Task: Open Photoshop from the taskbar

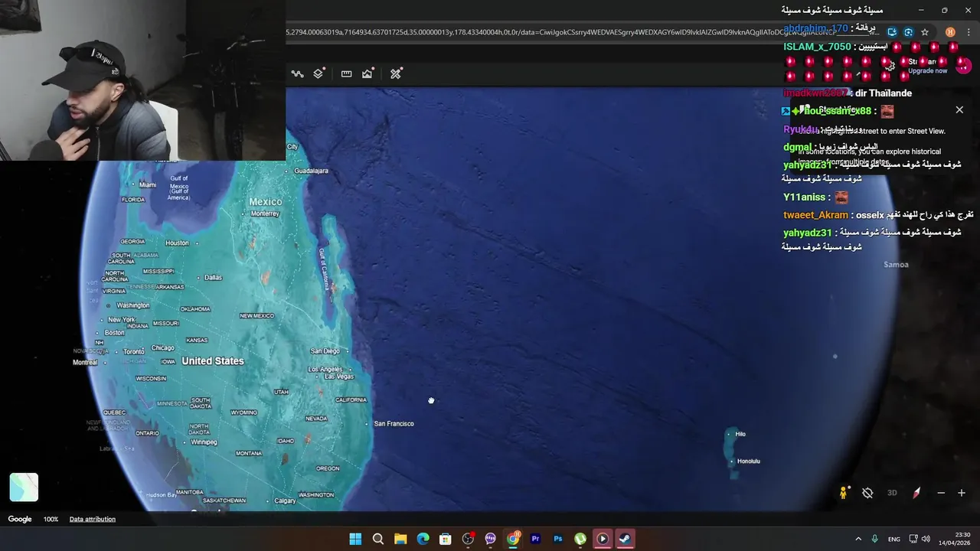Action: [557, 539]
